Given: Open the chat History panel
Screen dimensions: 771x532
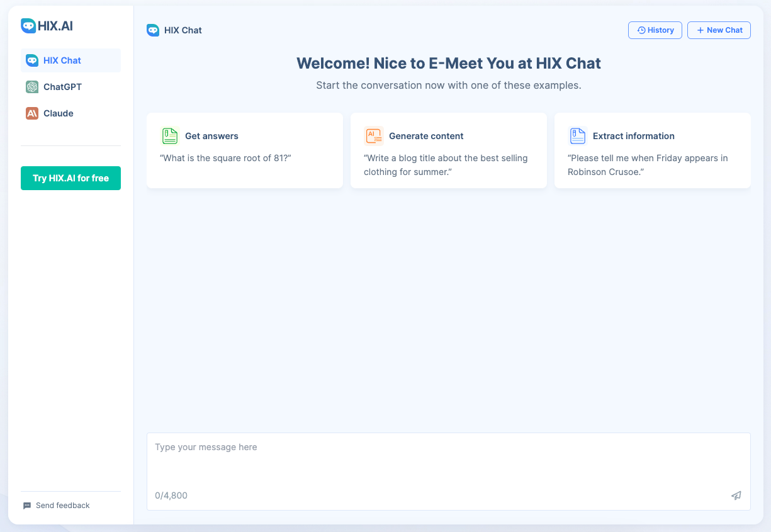Looking at the screenshot, I should (655, 30).
